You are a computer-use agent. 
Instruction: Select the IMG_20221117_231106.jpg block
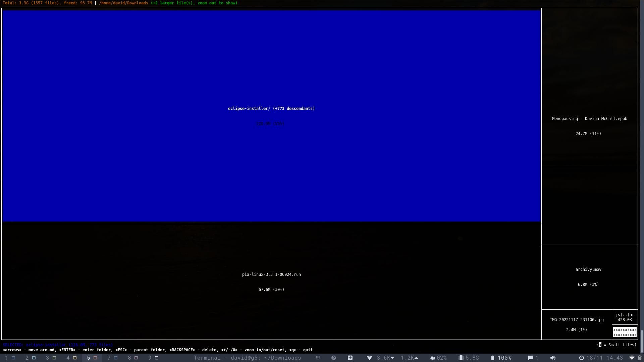[576, 324]
